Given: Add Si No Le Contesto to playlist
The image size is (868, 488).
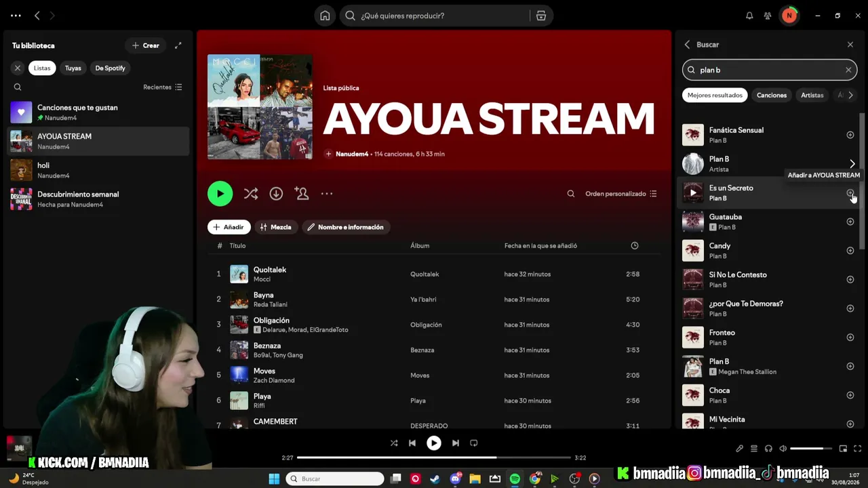Looking at the screenshot, I should coord(850,279).
